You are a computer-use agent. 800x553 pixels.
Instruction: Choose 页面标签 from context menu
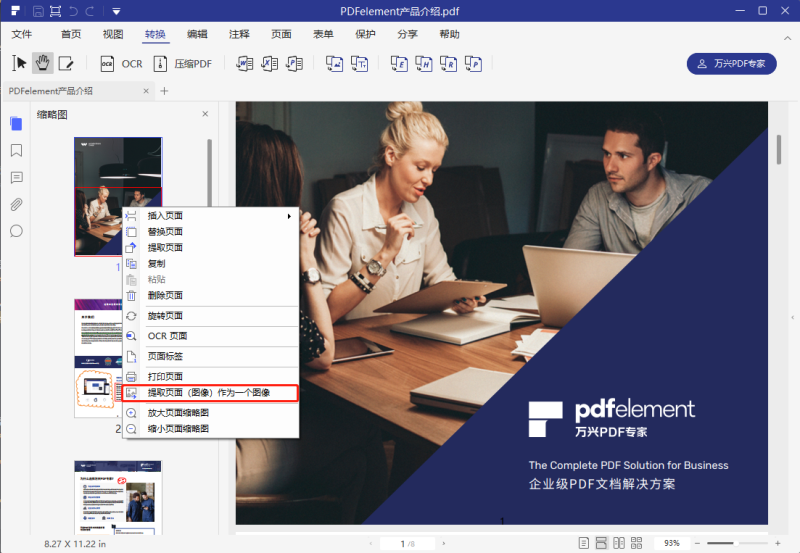[210, 356]
